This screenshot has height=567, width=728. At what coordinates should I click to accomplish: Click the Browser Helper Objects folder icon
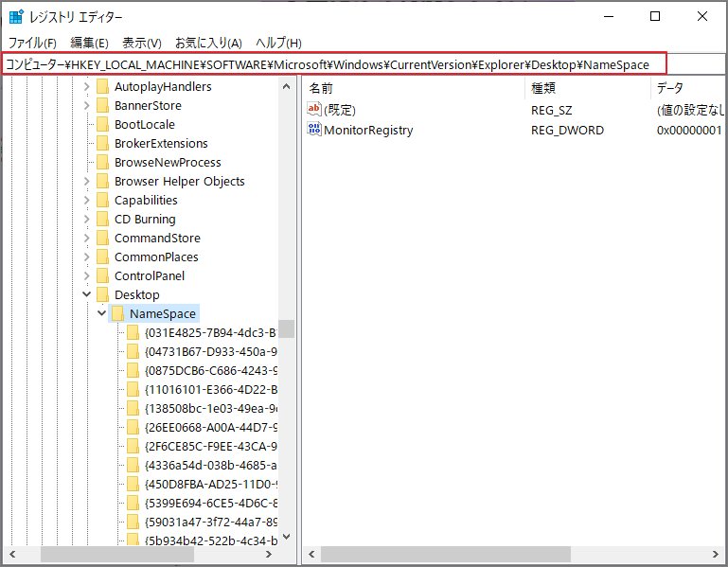pos(102,182)
